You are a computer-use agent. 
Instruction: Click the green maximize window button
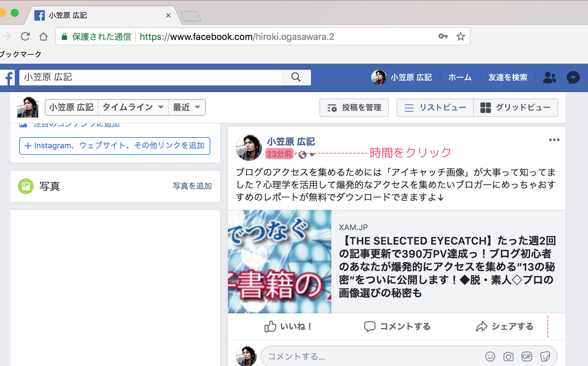click(15, 13)
